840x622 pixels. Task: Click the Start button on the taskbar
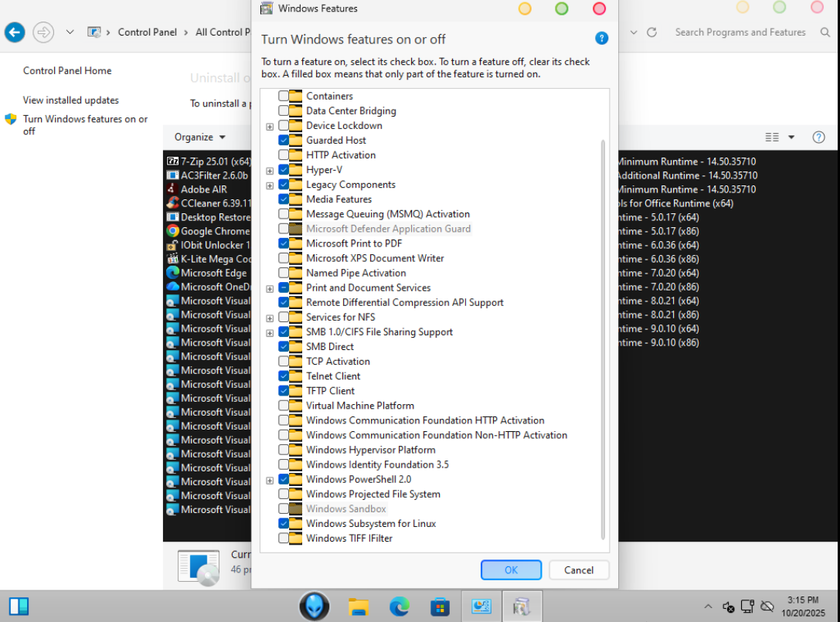pyautogui.click(x=19, y=606)
